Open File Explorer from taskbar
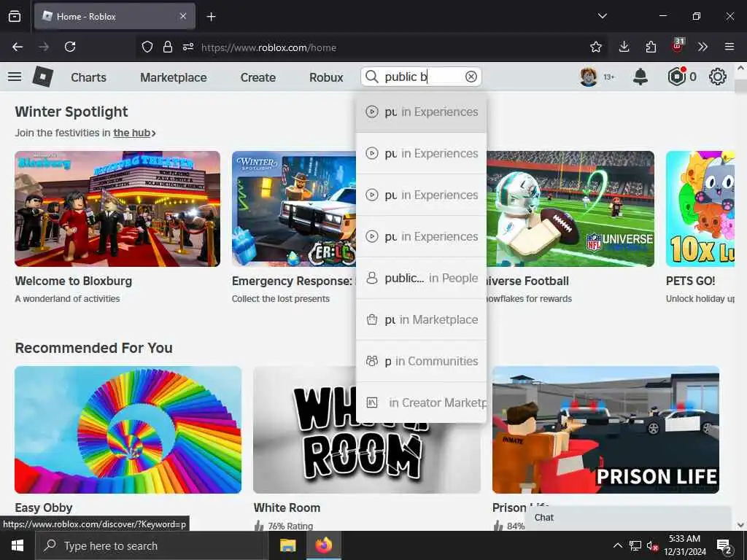The height and width of the screenshot is (560, 747). (287, 545)
